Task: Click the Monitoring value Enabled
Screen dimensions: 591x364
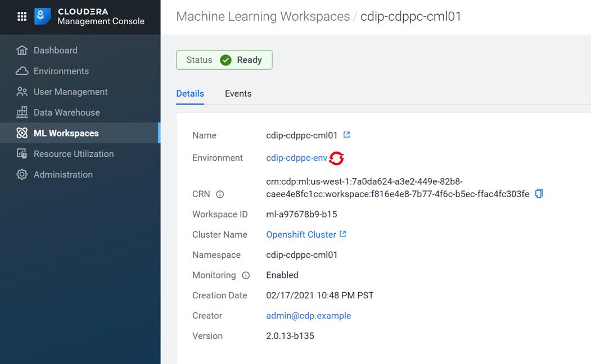Action: [x=282, y=275]
